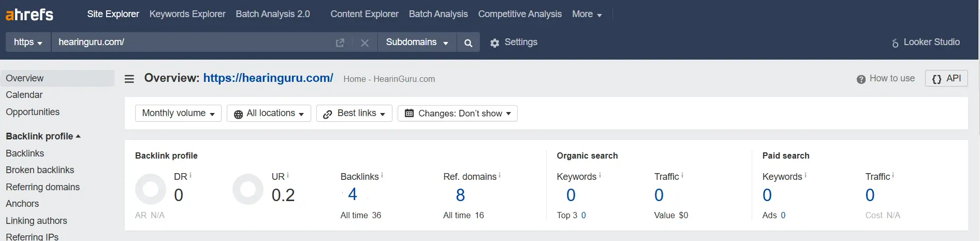The width and height of the screenshot is (980, 241).
Task: Open the Subdomains mode dropdown
Action: pos(417,42)
